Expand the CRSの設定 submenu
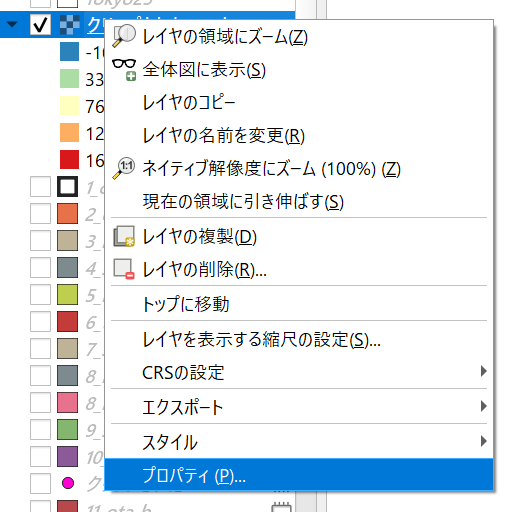518x512 pixels. pyautogui.click(x=299, y=371)
